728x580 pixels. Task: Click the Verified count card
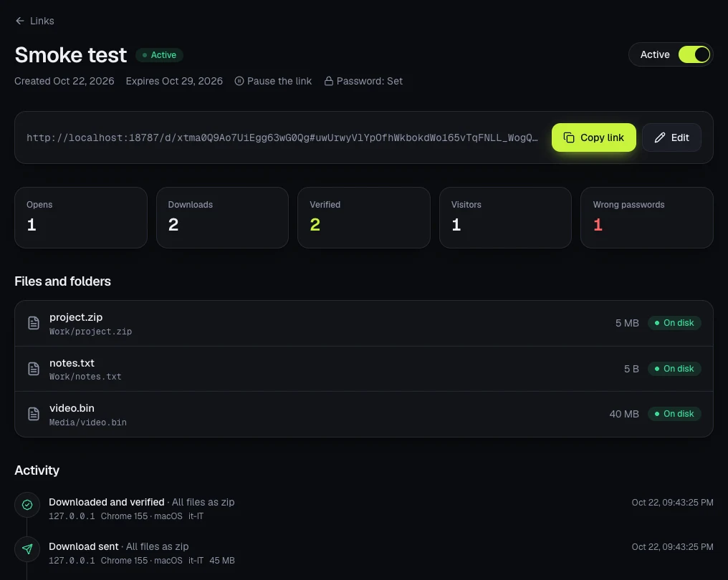pyautogui.click(x=364, y=218)
